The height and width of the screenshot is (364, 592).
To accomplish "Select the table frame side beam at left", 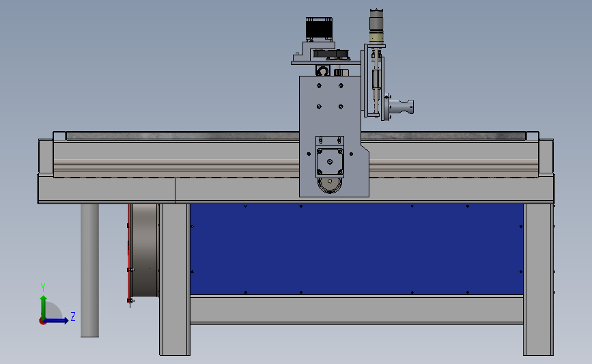I will (106, 190).
